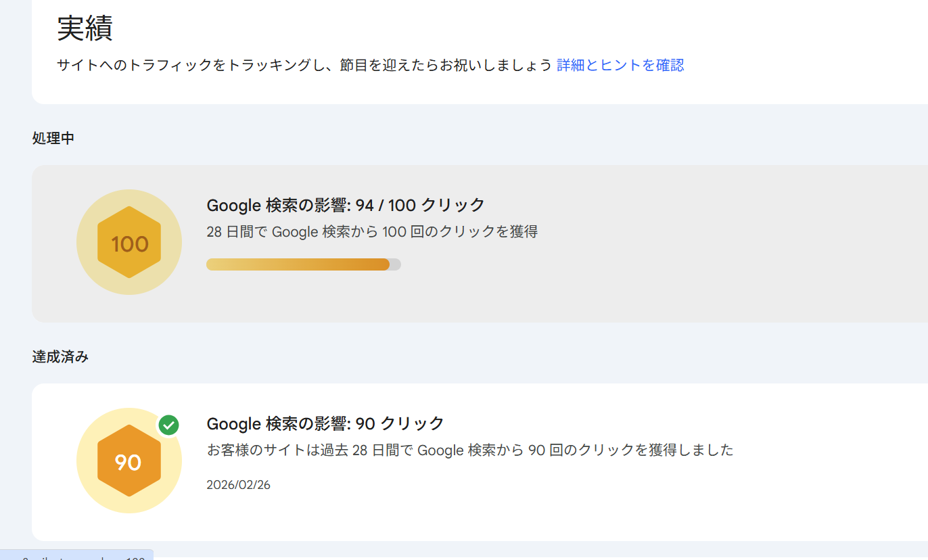Click the 2026/02/26 achievement date
This screenshot has width=928, height=560.
(238, 485)
